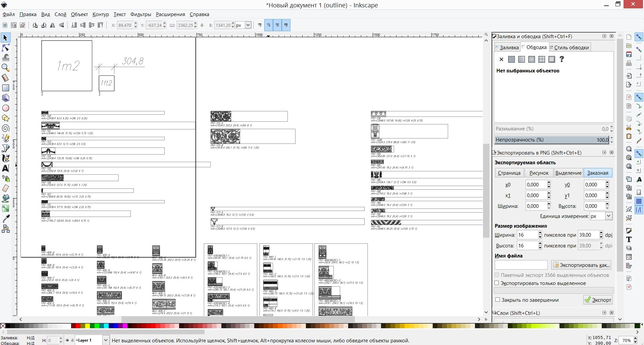Minimize the Fill and Stroke panel
The width and height of the screenshot is (644, 345).
tap(604, 36)
